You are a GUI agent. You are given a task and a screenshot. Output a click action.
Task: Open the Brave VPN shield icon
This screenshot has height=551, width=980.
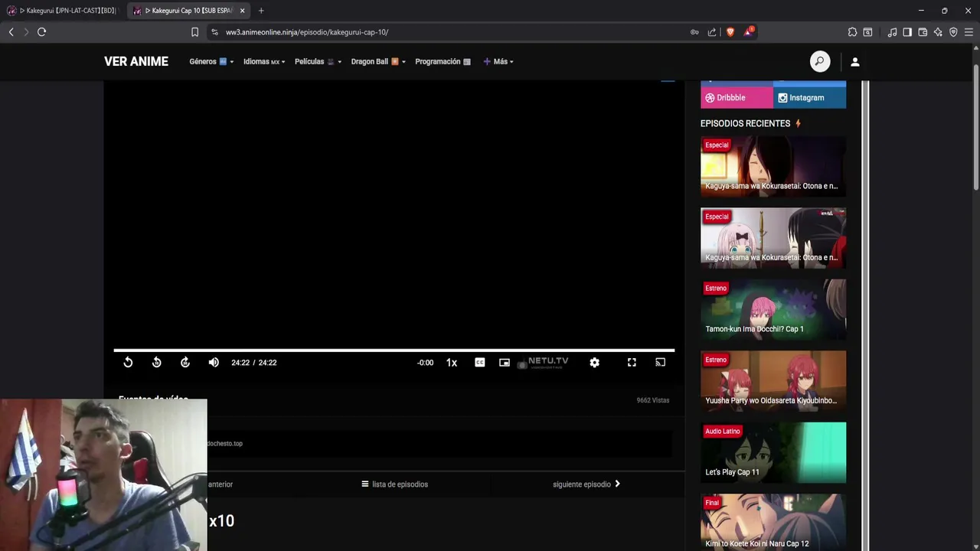953,32
